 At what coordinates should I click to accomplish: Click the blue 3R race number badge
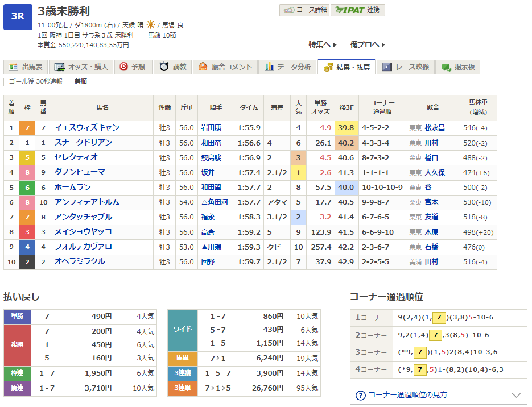[x=18, y=16]
